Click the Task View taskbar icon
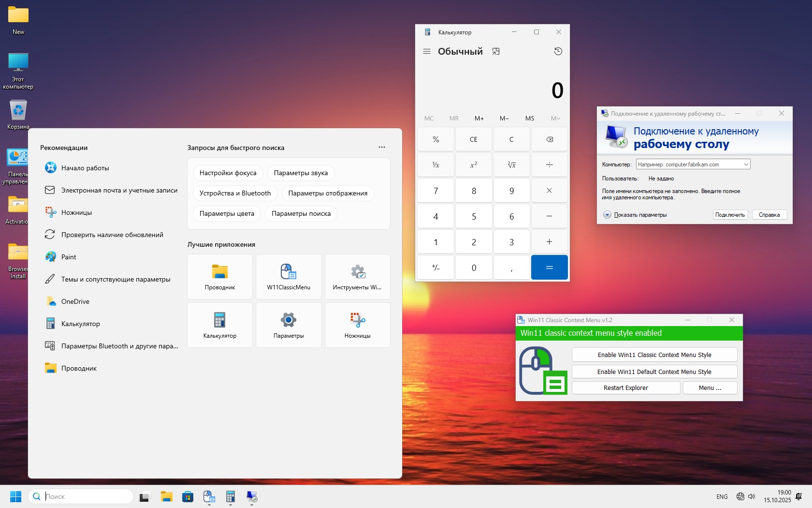Viewport: 812px width, 508px height. coord(145,496)
